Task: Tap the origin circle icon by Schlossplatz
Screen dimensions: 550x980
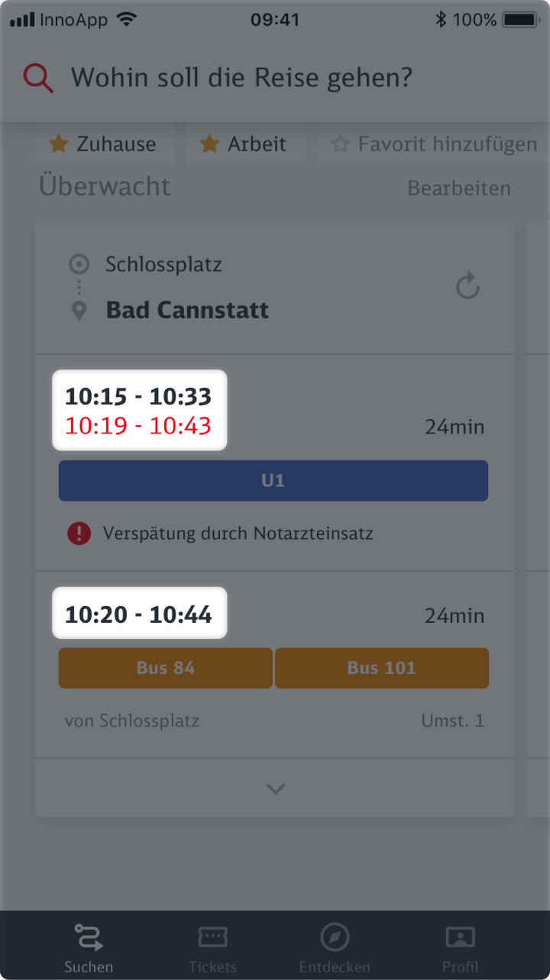Action: 79,265
